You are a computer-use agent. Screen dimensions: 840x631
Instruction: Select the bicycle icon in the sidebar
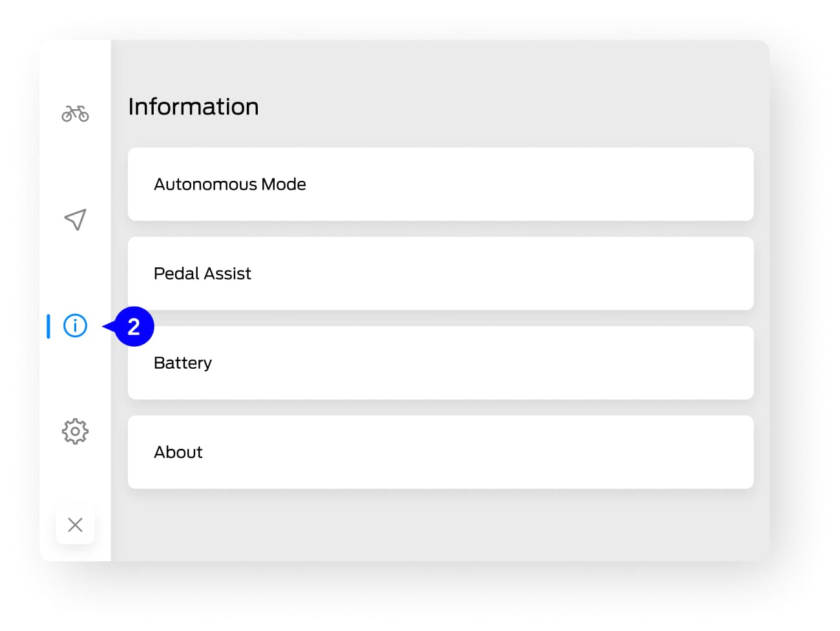click(x=75, y=113)
